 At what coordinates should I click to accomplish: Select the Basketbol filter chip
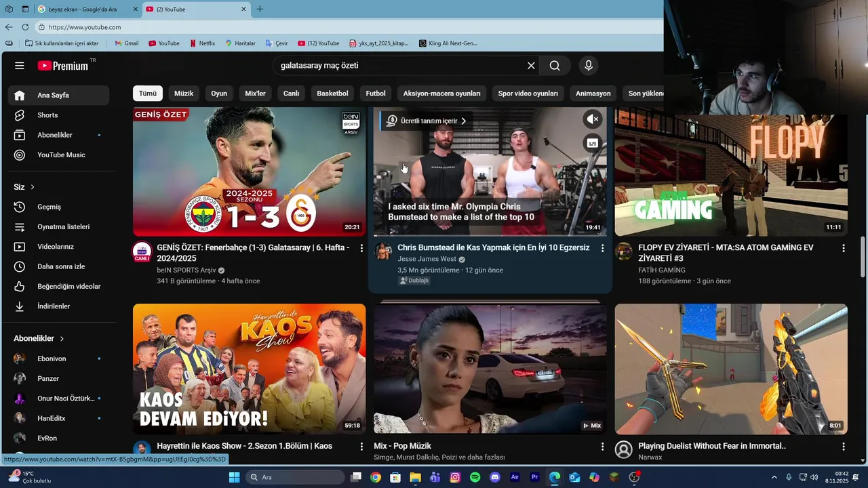point(332,94)
